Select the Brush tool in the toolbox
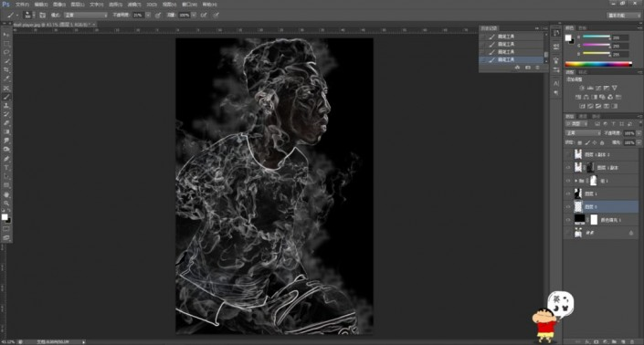 pos(6,97)
